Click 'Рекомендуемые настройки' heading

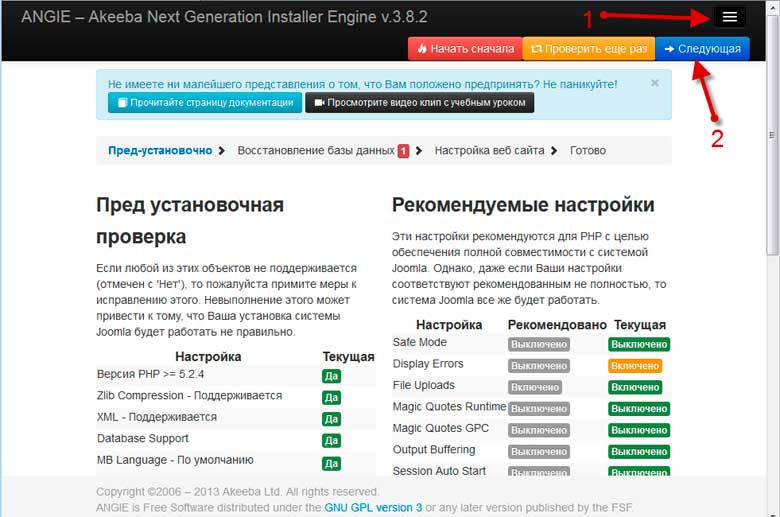click(x=523, y=205)
